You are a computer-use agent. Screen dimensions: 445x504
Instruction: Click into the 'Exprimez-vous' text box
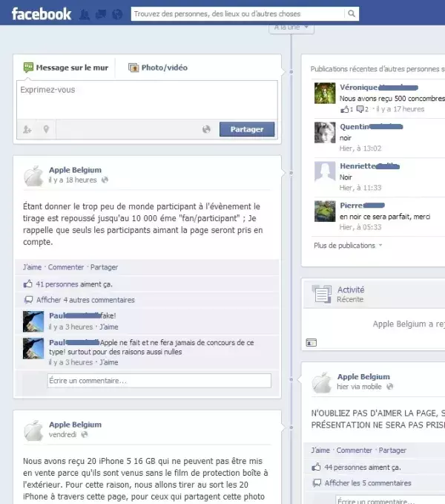pos(147,99)
